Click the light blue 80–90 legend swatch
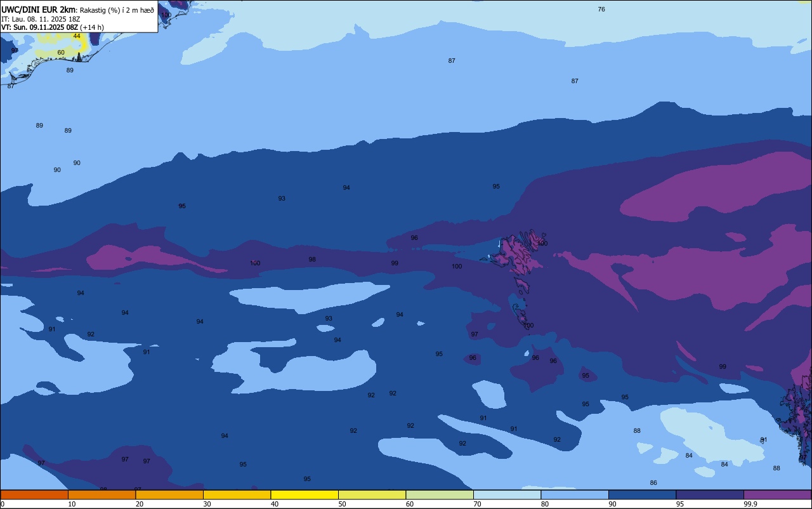 (575, 494)
